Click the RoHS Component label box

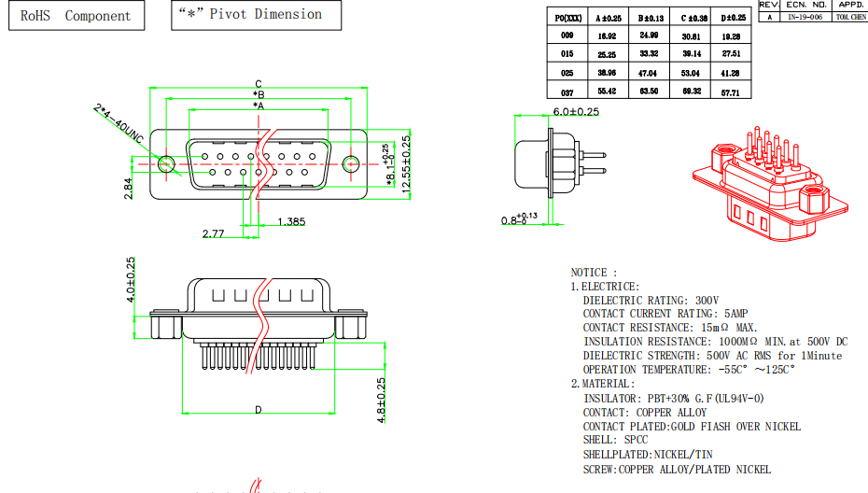(77, 16)
